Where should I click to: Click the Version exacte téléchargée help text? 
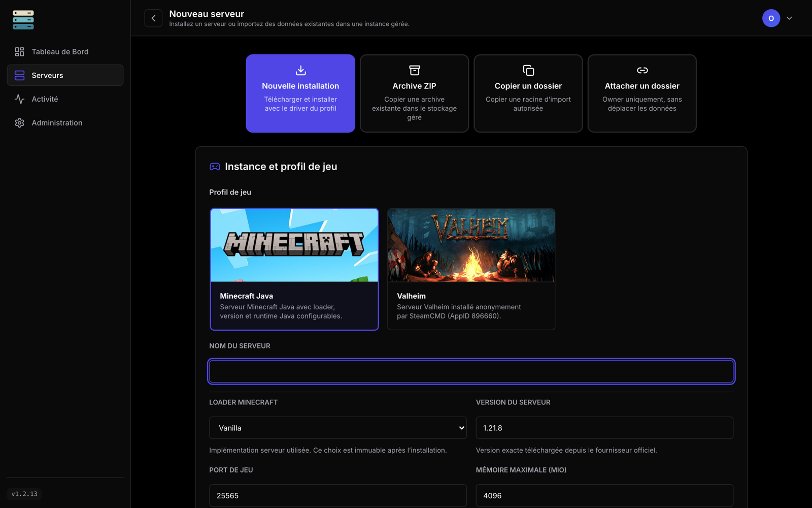tap(566, 450)
